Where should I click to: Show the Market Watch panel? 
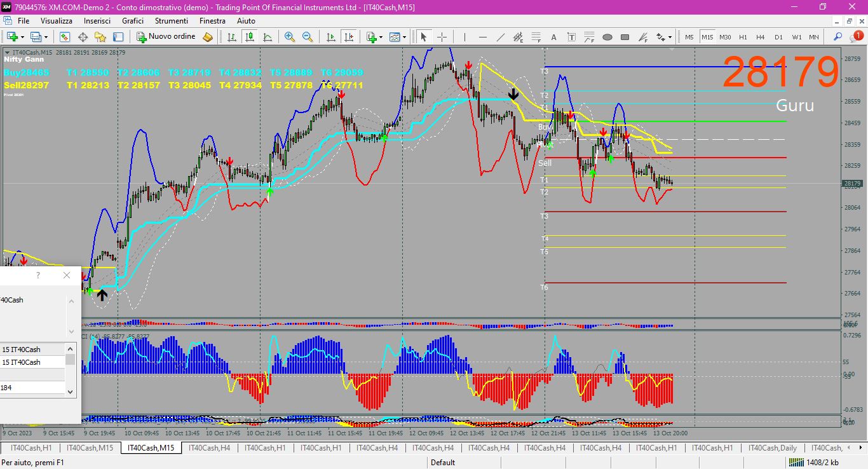(x=65, y=37)
